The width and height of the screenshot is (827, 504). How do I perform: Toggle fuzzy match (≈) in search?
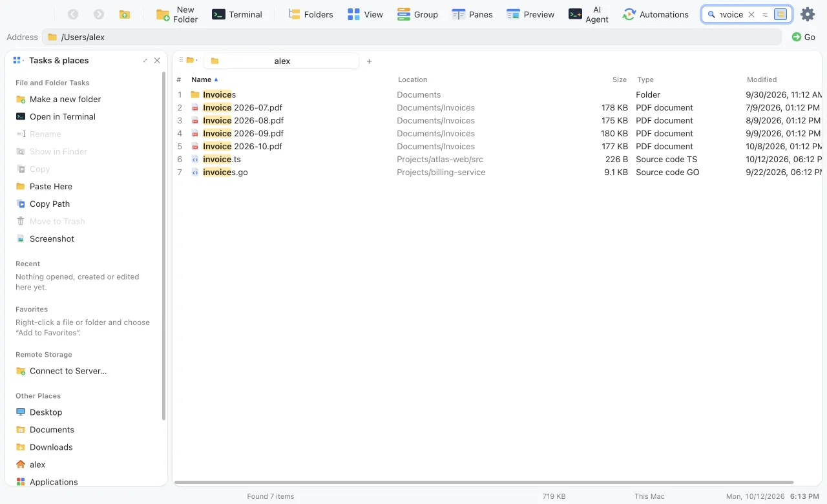click(765, 14)
